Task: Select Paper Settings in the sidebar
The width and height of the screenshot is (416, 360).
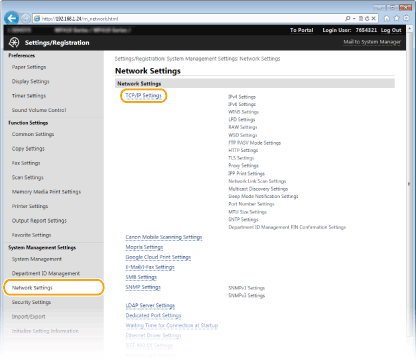Action: 29,67
